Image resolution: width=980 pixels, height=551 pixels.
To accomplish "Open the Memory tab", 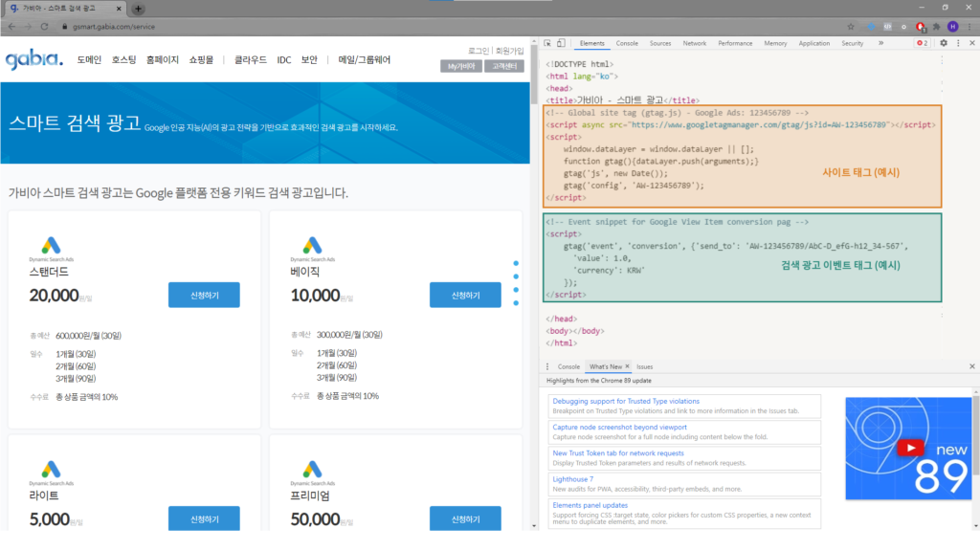I will (775, 43).
